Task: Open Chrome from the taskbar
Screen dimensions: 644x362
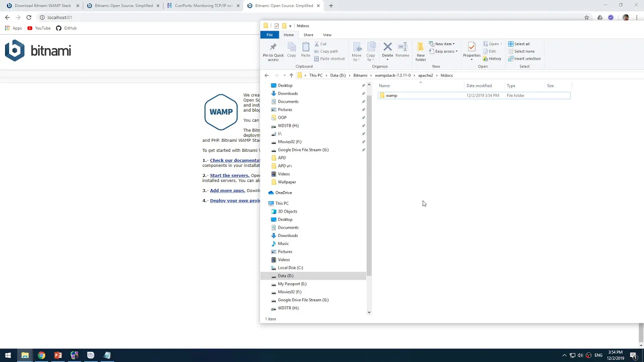Action: click(41, 355)
